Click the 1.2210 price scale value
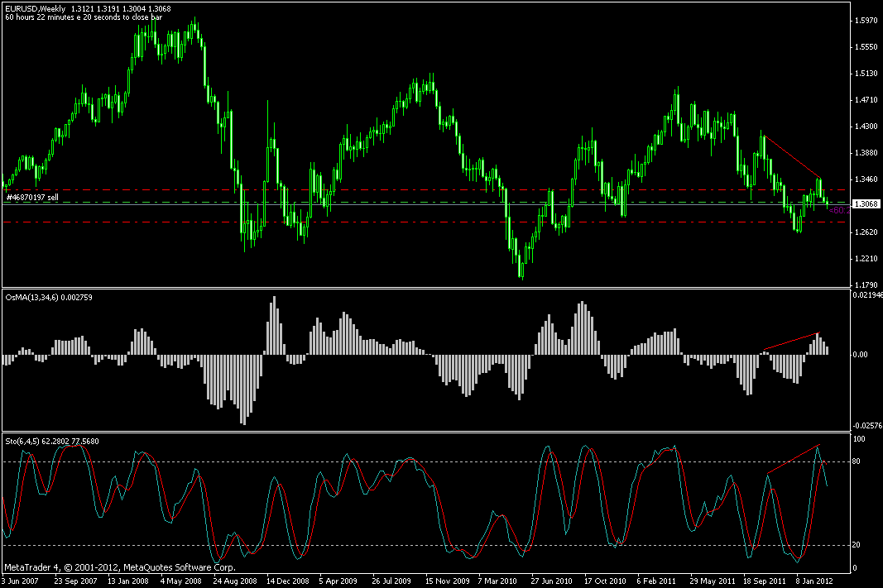The height and width of the screenshot is (588, 883). point(866,259)
